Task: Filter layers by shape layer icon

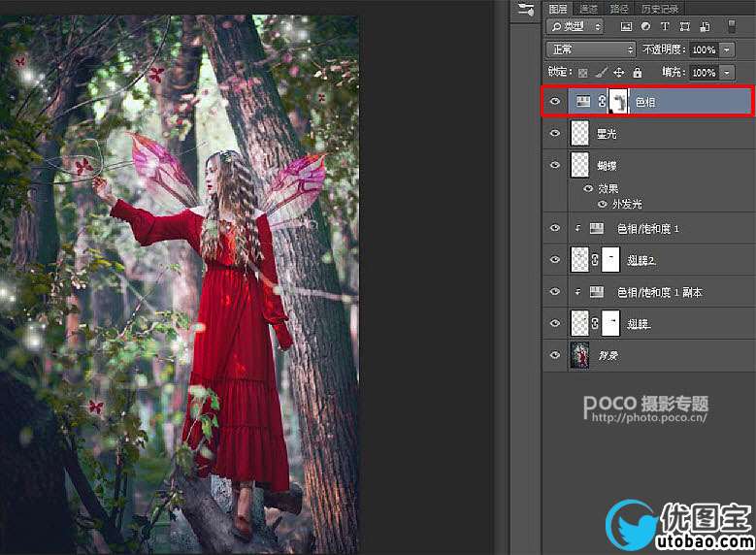Action: 684,26
